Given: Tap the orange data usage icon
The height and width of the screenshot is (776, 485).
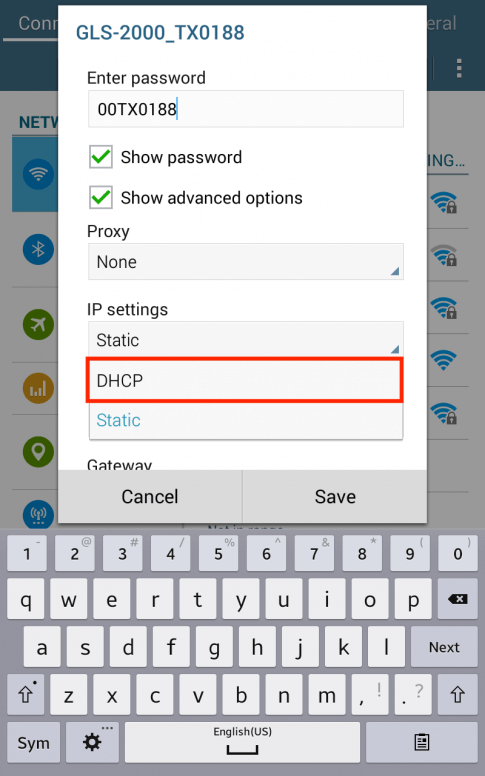Looking at the screenshot, I should pyautogui.click(x=38, y=388).
